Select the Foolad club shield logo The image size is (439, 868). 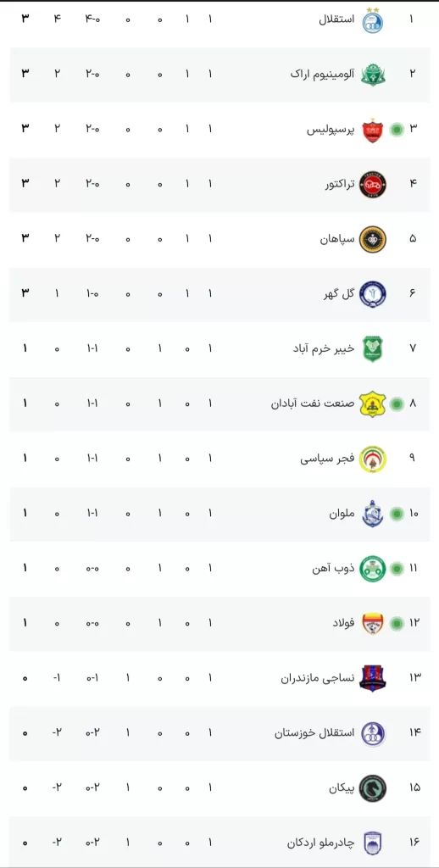(373, 624)
